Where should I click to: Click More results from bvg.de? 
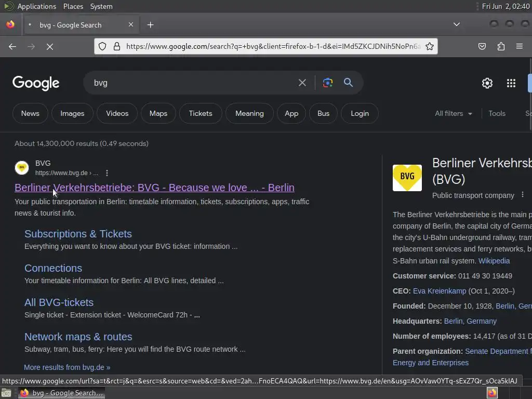click(67, 367)
